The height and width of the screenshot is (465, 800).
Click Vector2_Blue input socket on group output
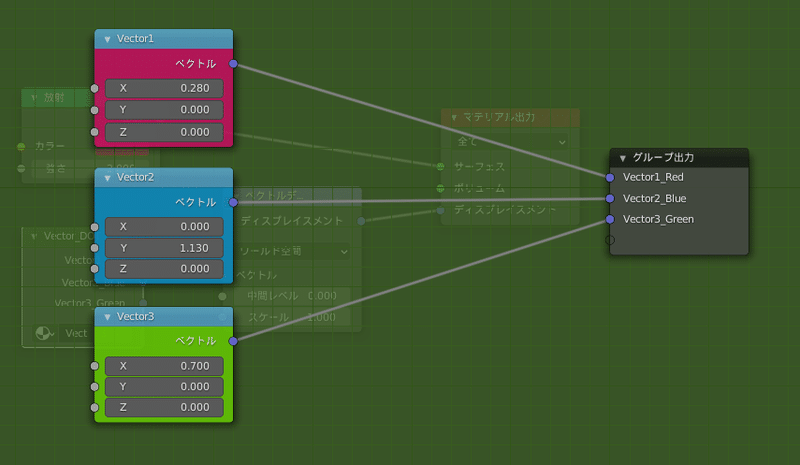click(x=610, y=199)
